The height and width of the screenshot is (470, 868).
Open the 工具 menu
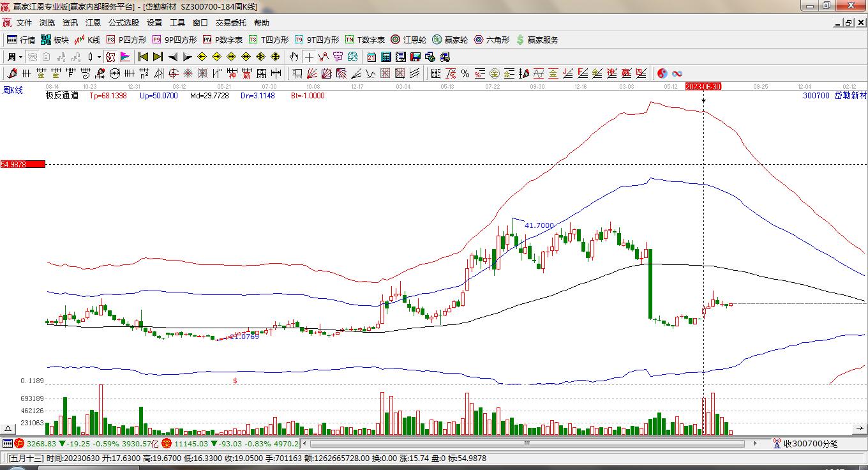click(x=177, y=23)
